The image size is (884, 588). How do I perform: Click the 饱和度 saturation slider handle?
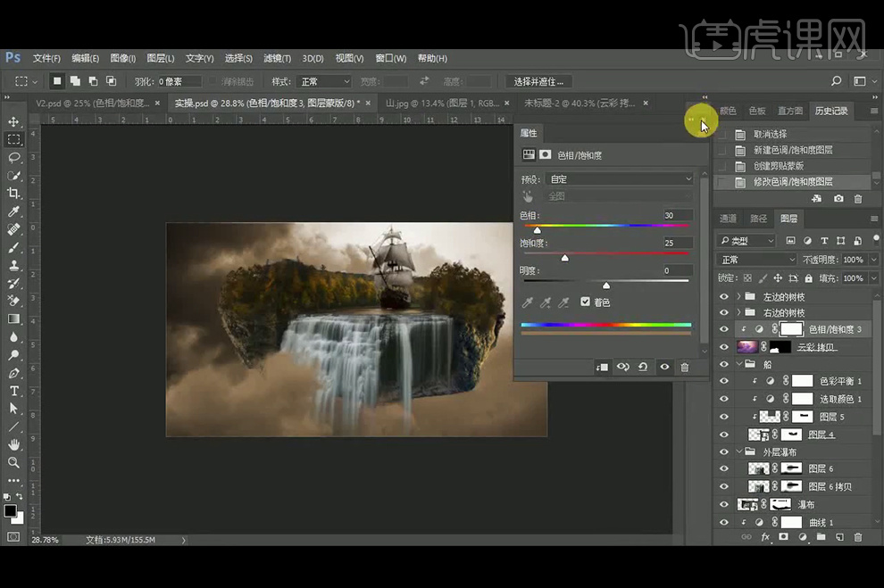coord(564,259)
